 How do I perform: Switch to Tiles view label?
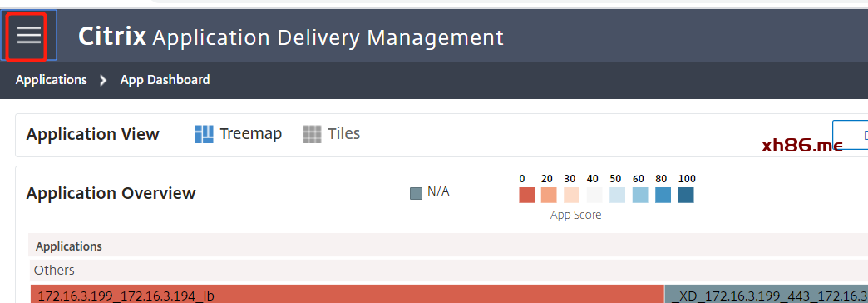click(x=343, y=133)
